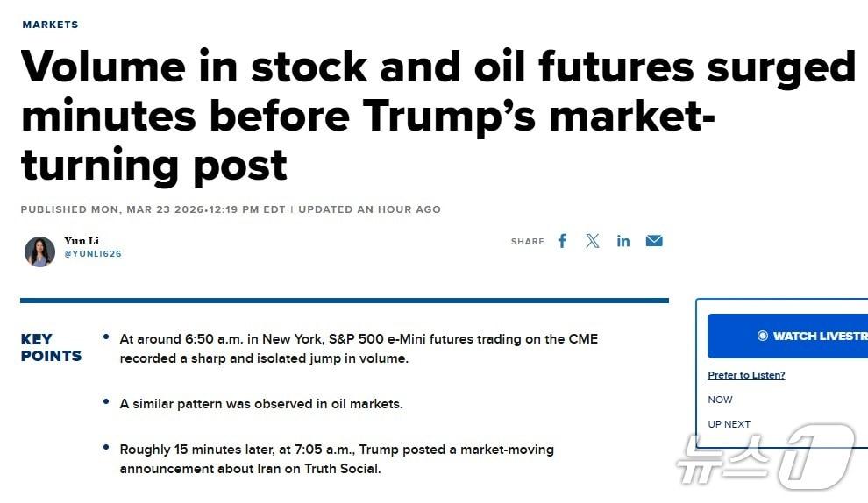868x503 pixels.
Task: Click the key point about Truth Social post
Action: (x=337, y=459)
